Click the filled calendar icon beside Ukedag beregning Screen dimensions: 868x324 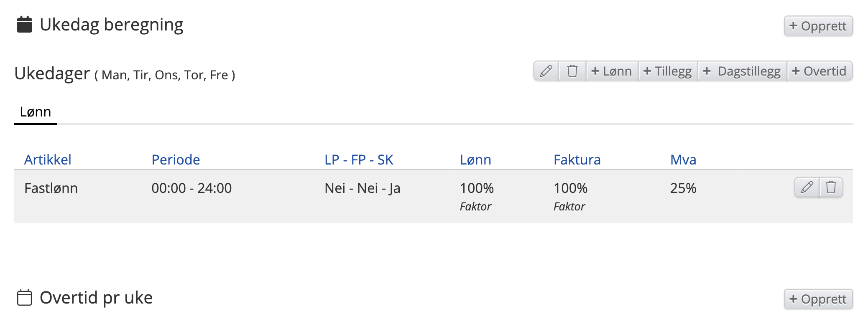coord(24,24)
